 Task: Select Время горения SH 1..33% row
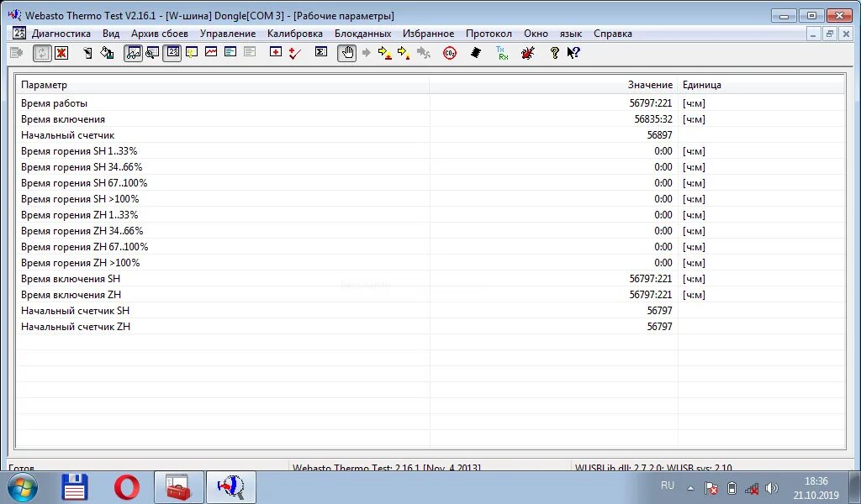[430, 151]
